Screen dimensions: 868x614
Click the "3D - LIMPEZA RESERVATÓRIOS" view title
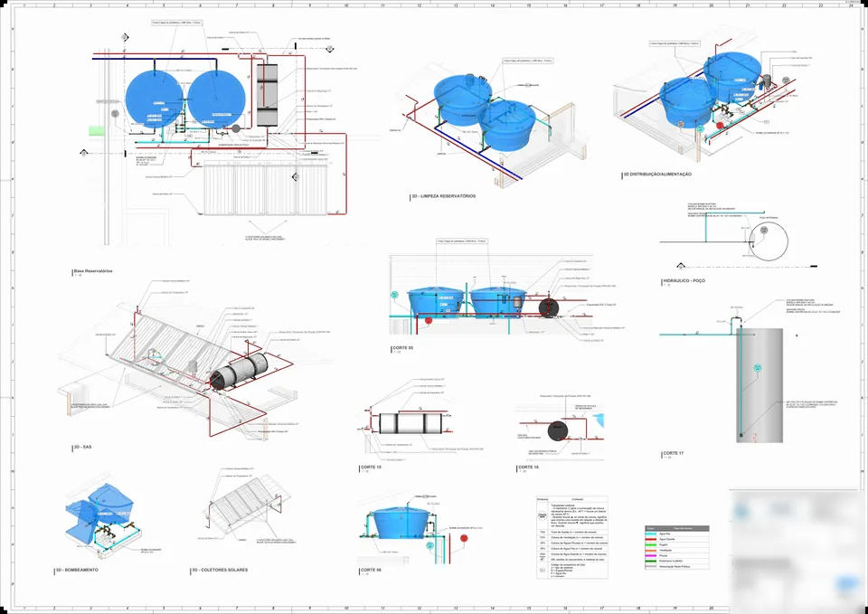[443, 196]
